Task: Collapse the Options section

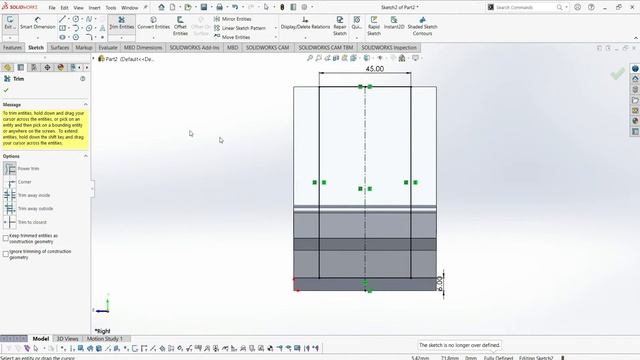Action: (86, 156)
